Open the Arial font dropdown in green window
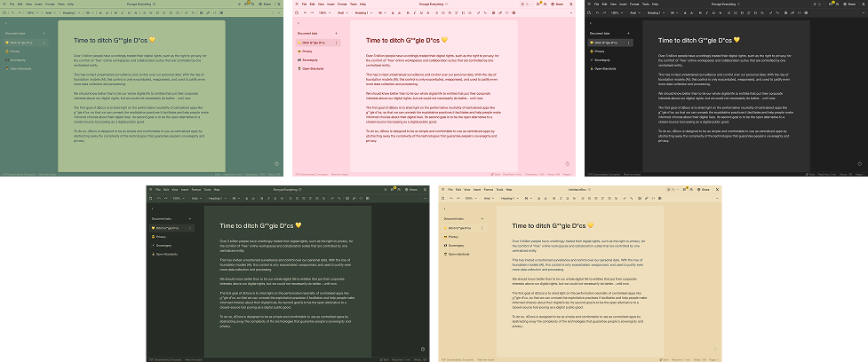This screenshot has width=868, height=362. point(51,12)
